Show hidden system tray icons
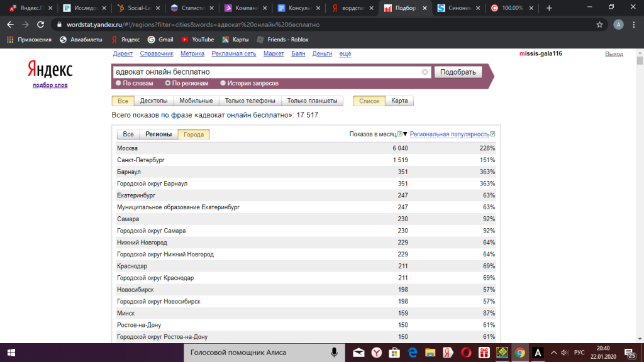The height and width of the screenshot is (362, 644). pyautogui.click(x=554, y=353)
